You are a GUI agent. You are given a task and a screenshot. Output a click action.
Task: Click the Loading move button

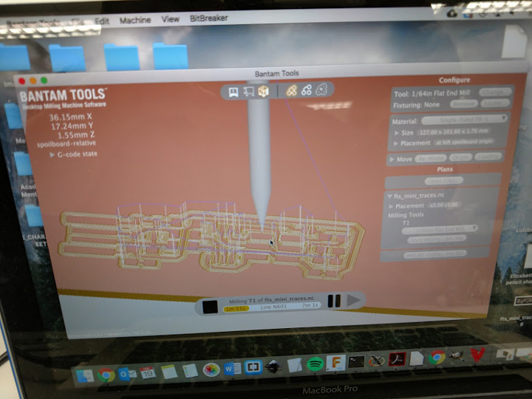click(x=488, y=157)
